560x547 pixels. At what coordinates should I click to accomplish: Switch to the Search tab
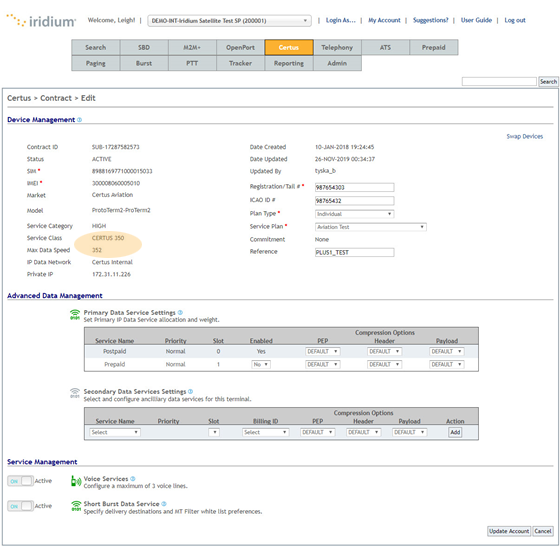point(96,47)
